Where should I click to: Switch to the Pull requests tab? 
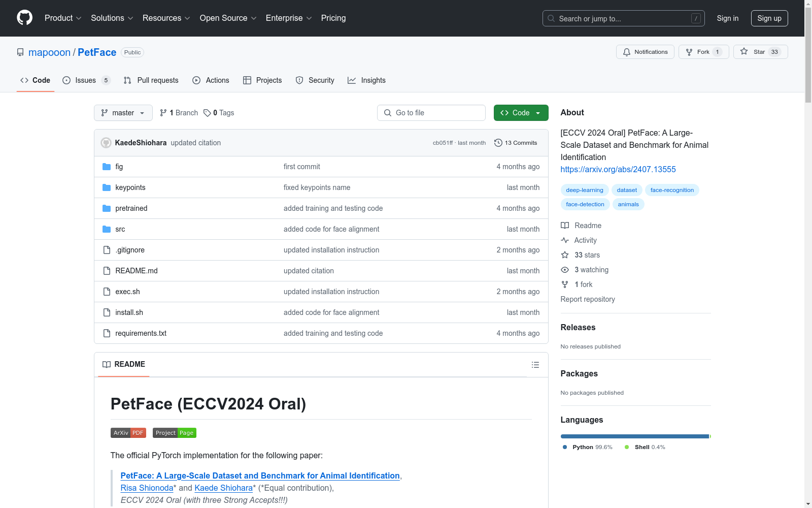pos(151,80)
